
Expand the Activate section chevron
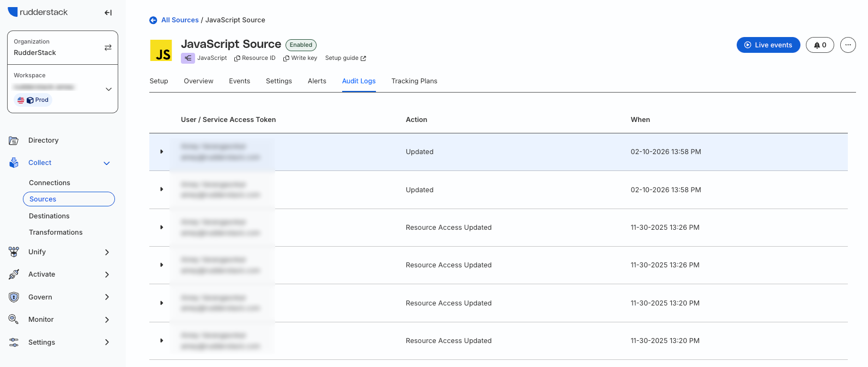[107, 274]
